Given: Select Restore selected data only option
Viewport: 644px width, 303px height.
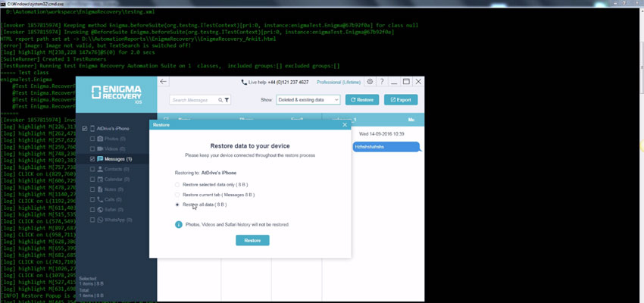Looking at the screenshot, I should click(x=177, y=185).
